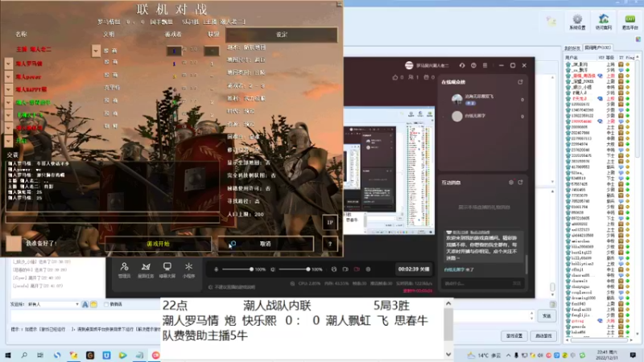Click the 游戏开始 start game button

[x=158, y=244]
